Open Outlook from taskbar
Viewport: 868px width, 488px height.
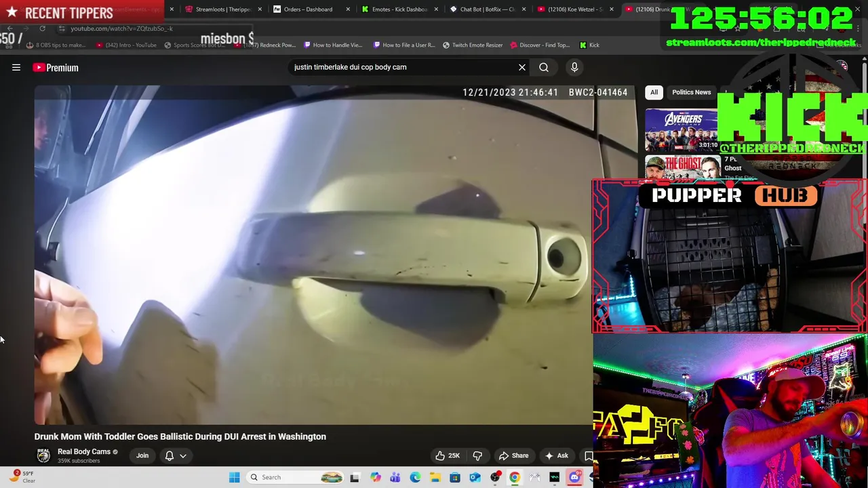pos(475,477)
